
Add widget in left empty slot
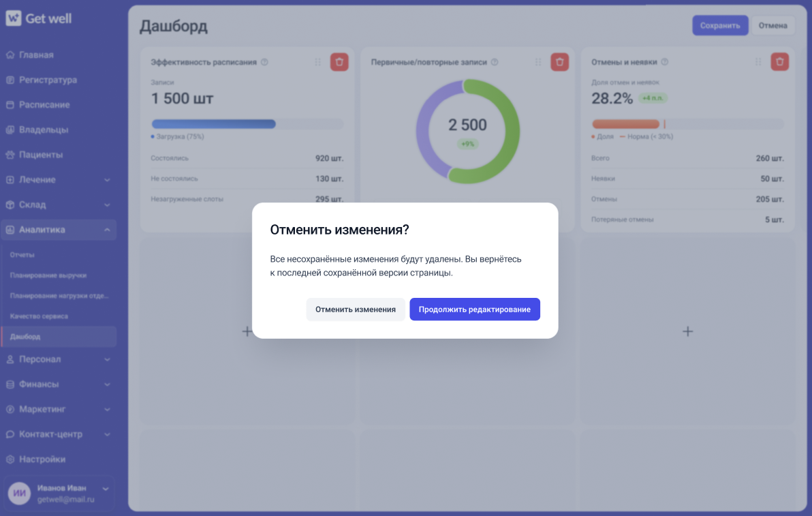(x=247, y=331)
